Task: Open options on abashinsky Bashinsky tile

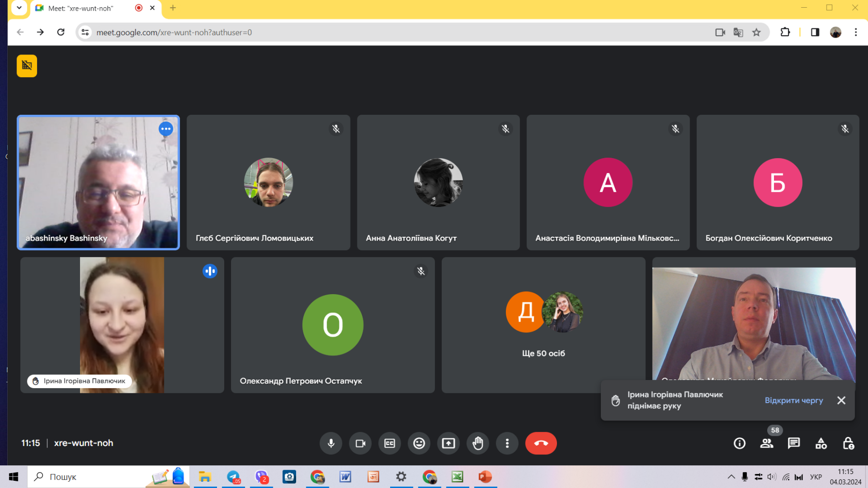Action: (x=166, y=129)
